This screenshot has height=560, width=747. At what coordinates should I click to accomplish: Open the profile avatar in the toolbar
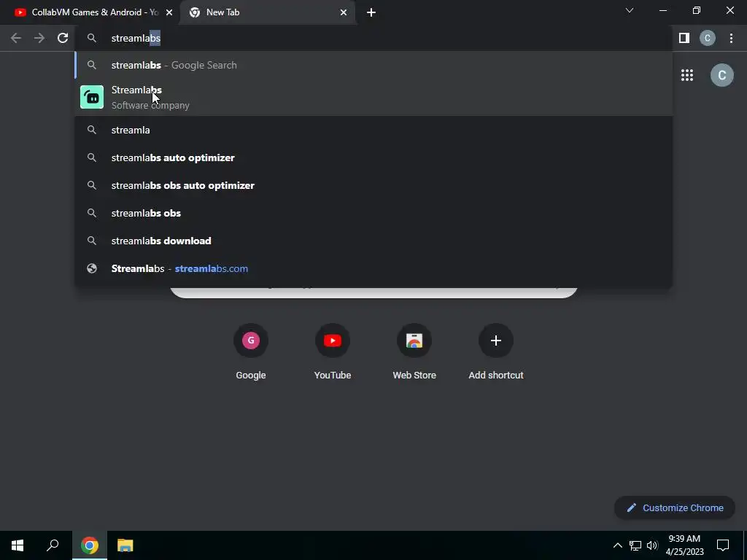pos(708,38)
